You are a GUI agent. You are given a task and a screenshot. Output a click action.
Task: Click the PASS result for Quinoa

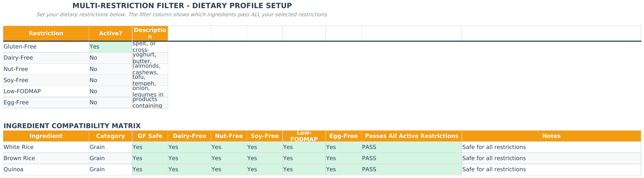pos(412,169)
